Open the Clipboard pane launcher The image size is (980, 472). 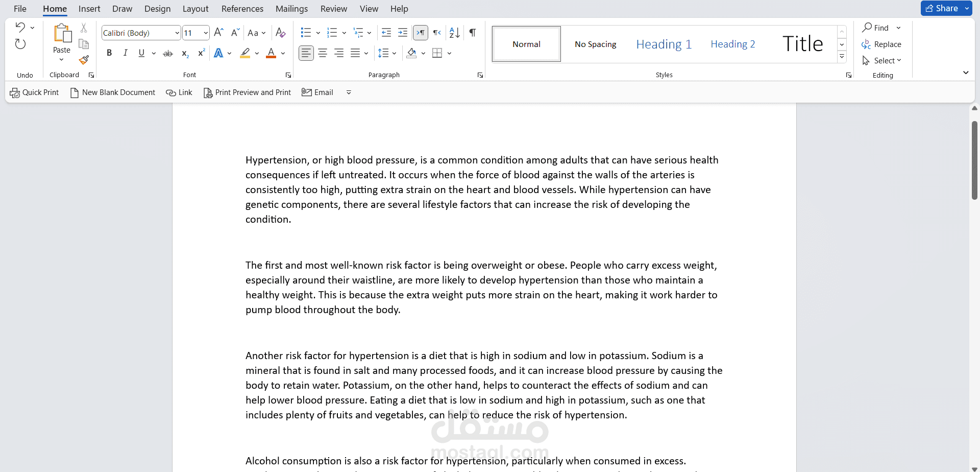pyautogui.click(x=91, y=75)
